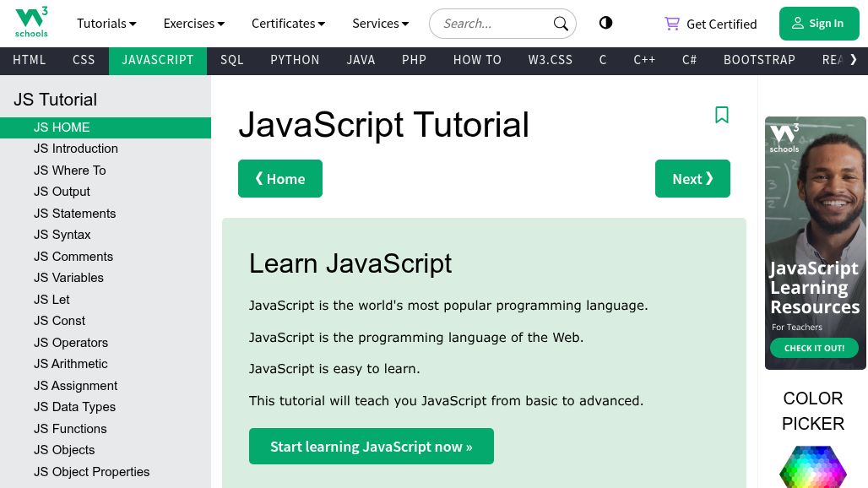Open JS Const chapter
The height and width of the screenshot is (488, 868).
click(106, 322)
